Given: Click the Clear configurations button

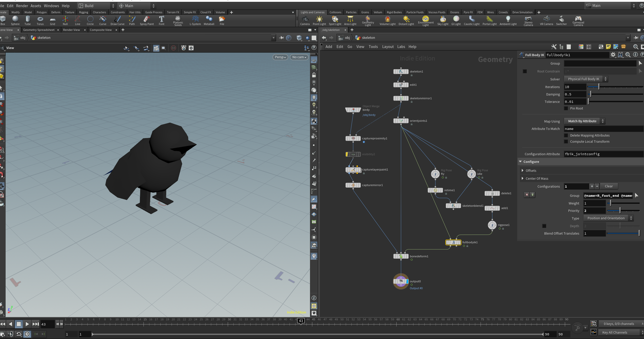Looking at the screenshot, I should (x=609, y=186).
